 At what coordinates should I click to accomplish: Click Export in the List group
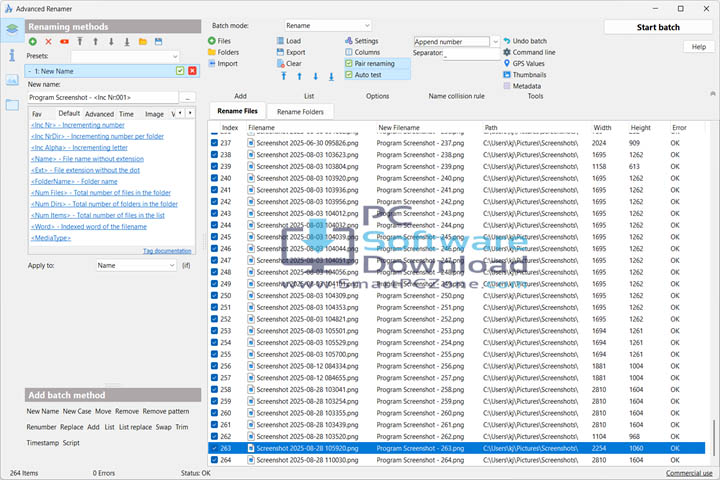pyautogui.click(x=291, y=52)
